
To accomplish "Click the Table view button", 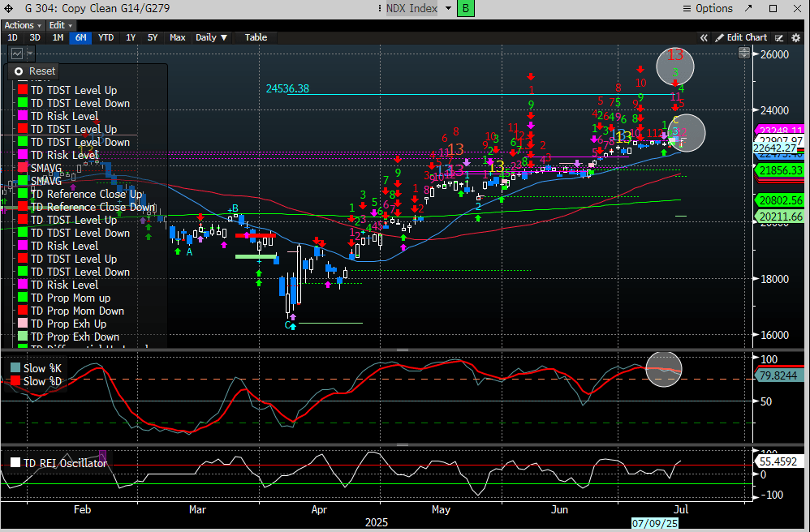I will point(256,37).
